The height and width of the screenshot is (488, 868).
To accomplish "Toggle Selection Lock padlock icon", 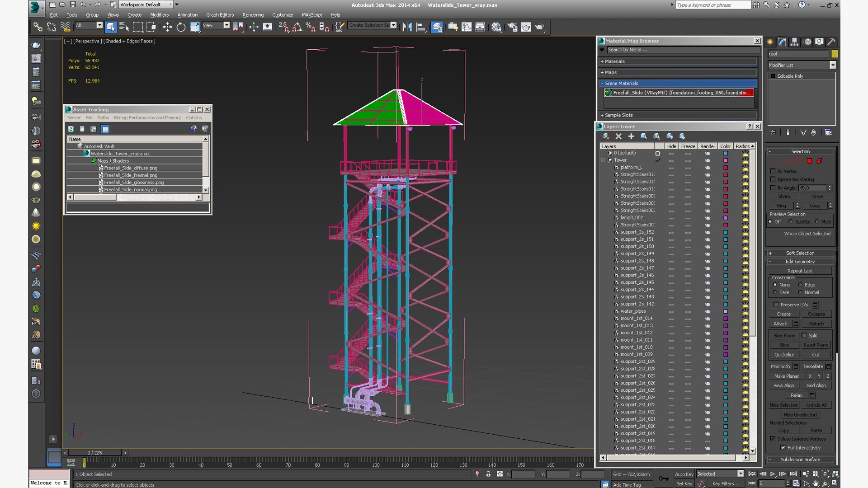I will 488,474.
